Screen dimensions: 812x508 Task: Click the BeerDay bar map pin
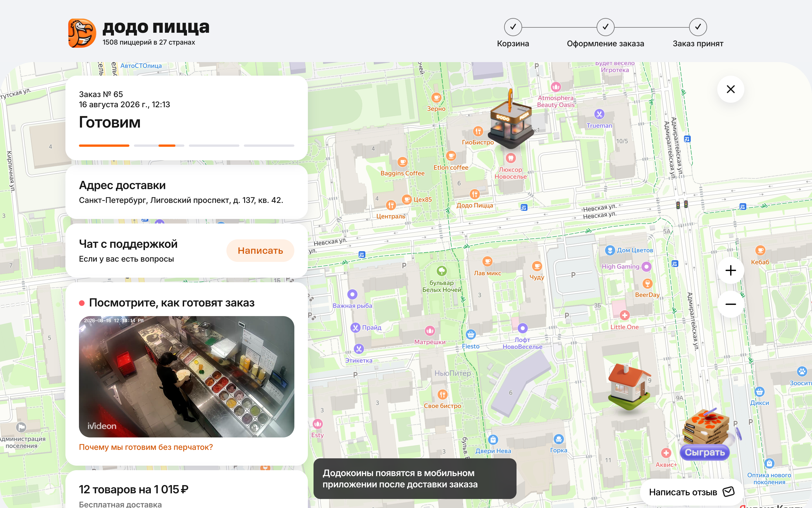(647, 284)
